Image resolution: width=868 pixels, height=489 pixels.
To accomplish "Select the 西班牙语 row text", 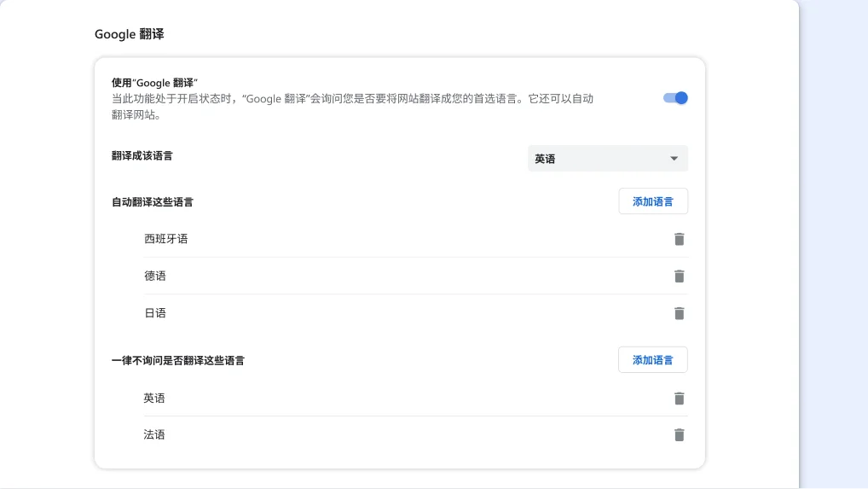I will [166, 239].
